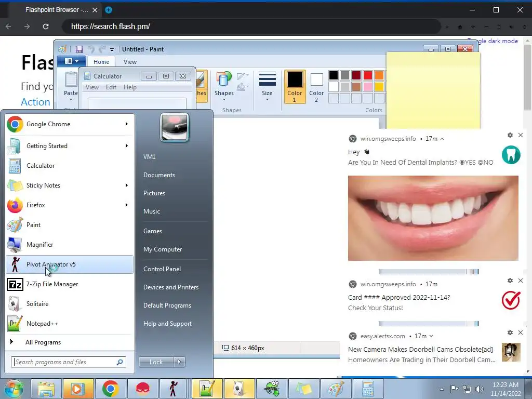The image size is (532, 399).
Task: Expand All Programs list
Action: click(70, 342)
